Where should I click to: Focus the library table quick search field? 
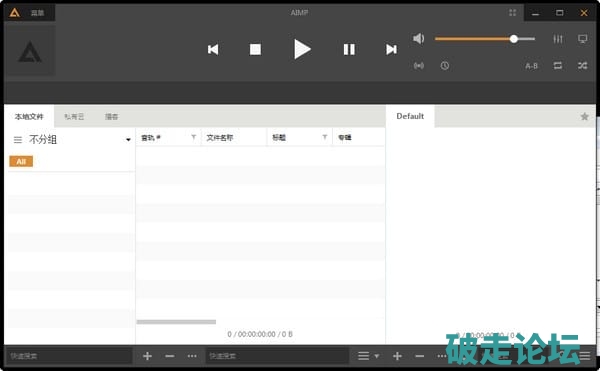pyautogui.click(x=277, y=356)
